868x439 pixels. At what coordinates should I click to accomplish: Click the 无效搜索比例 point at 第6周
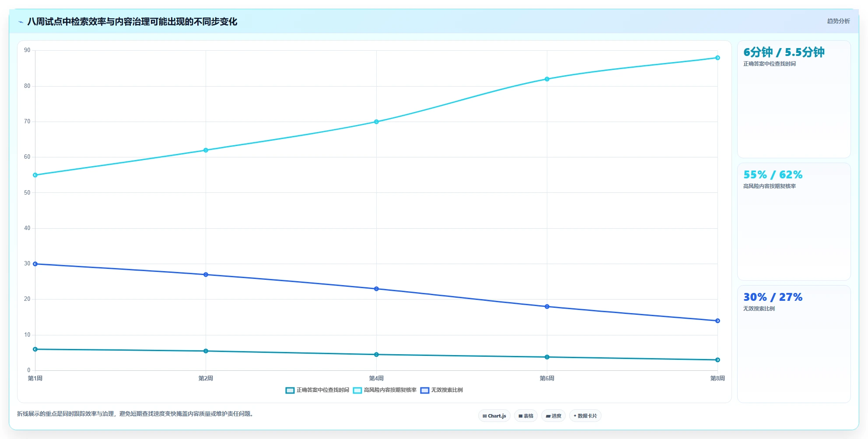[547, 307]
